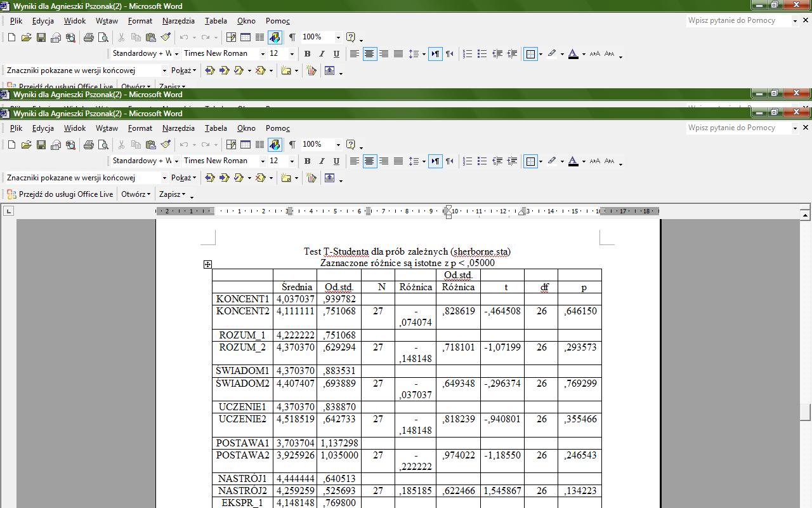Click Track Changes icon in front reviewing toolbar
This screenshot has height=508, width=812.
coord(311,178)
